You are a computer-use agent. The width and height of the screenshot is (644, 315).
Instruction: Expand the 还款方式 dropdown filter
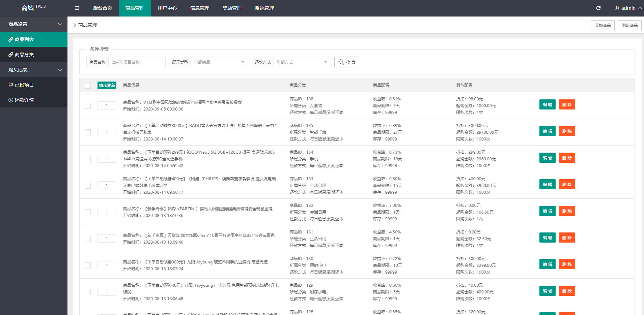(302, 62)
